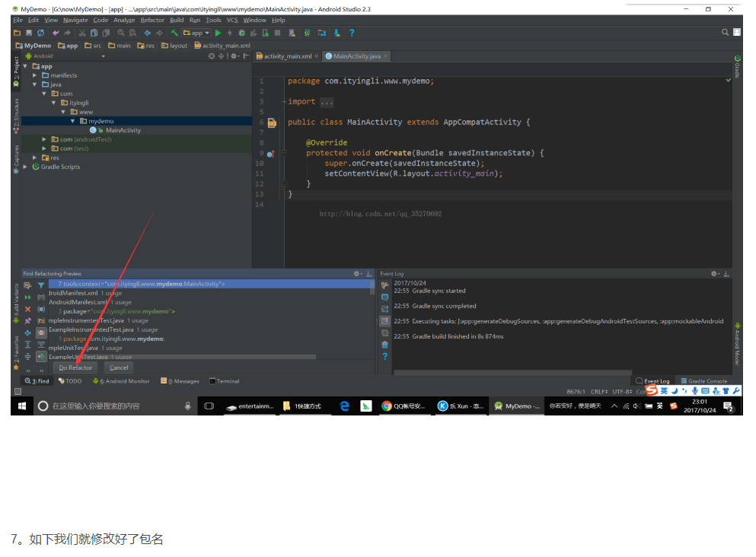Click the Synchronize toolbar icon
This screenshot has width=756, height=557.
[40, 33]
